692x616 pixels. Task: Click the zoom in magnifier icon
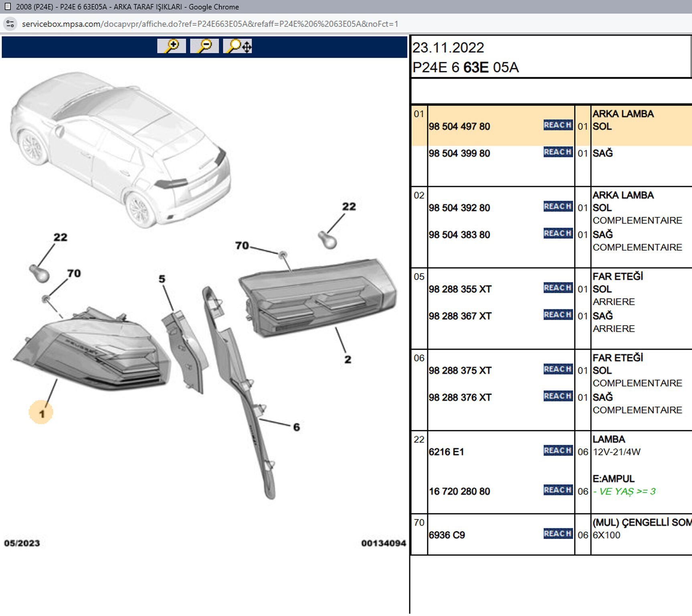(172, 46)
